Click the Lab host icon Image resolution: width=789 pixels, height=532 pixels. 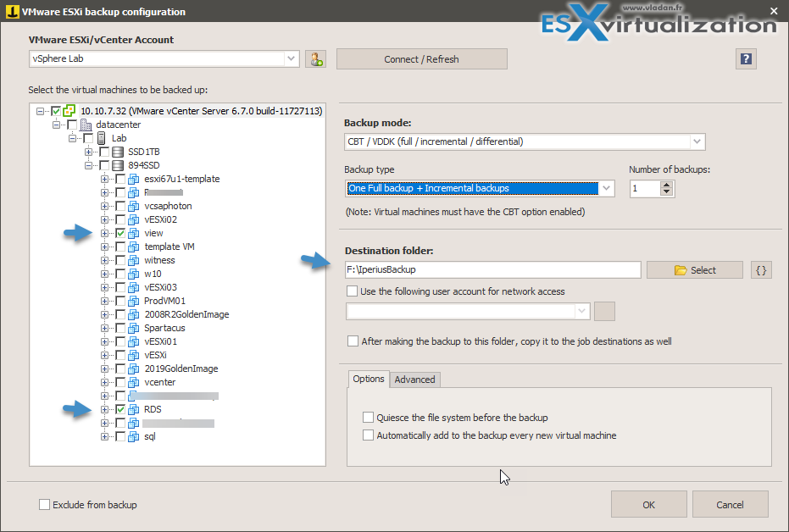point(101,138)
